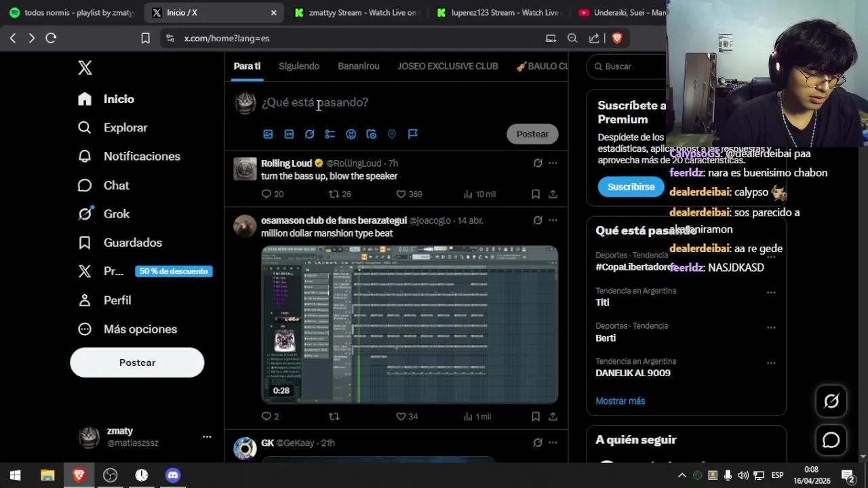
Task: Click the X logo in sidebar
Action: pyautogui.click(x=85, y=68)
